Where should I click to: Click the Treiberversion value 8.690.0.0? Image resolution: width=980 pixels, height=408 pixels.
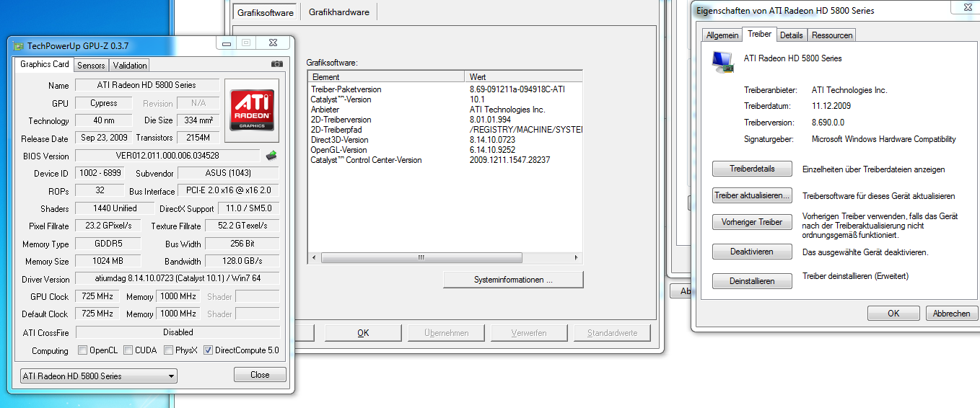tap(828, 123)
